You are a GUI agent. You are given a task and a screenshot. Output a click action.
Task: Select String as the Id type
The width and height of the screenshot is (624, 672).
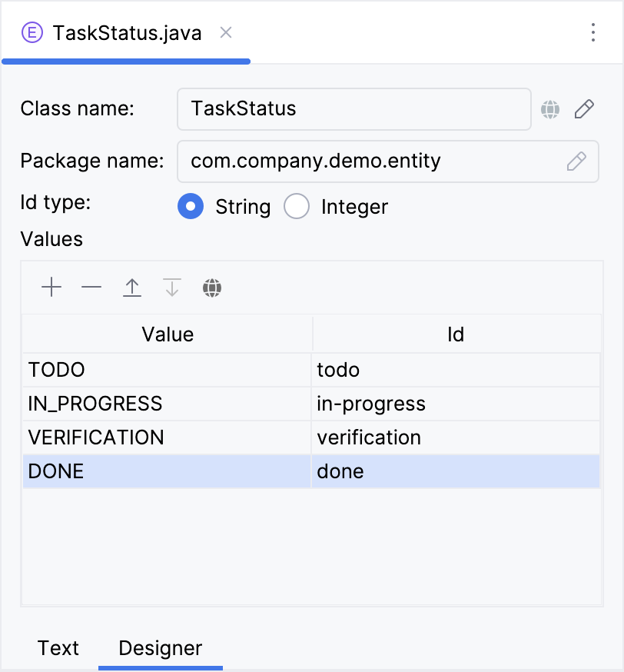point(191,206)
